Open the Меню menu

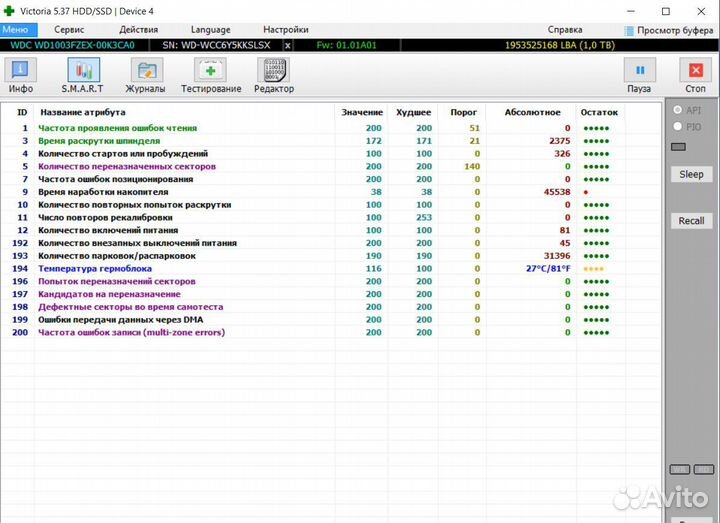click(x=19, y=30)
